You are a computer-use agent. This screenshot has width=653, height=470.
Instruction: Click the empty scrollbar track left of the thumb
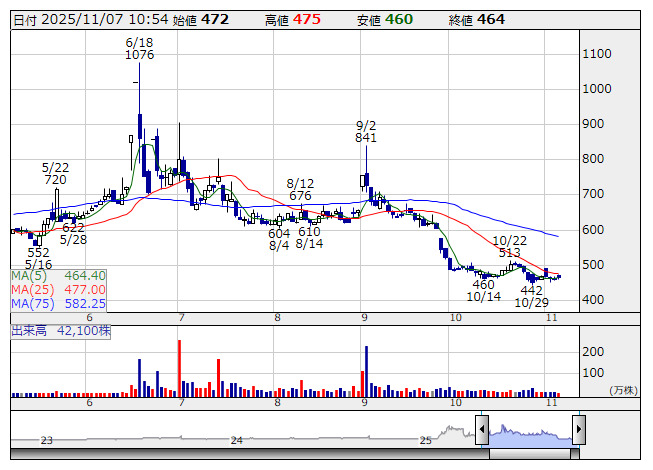pos(250,454)
